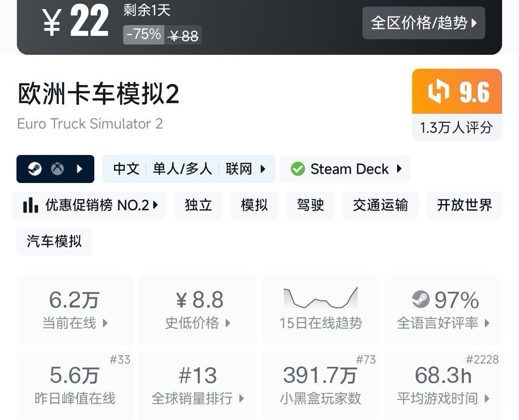
Task: Click the Steam logo beside 97%
Action: pyautogui.click(x=421, y=300)
